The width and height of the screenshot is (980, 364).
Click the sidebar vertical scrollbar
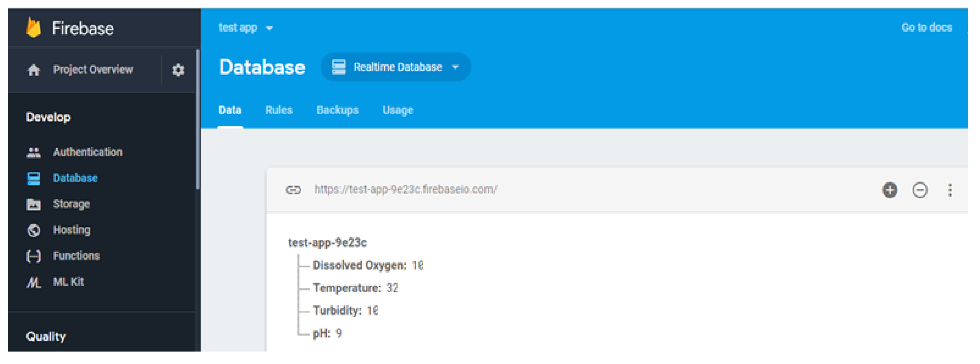[197, 119]
